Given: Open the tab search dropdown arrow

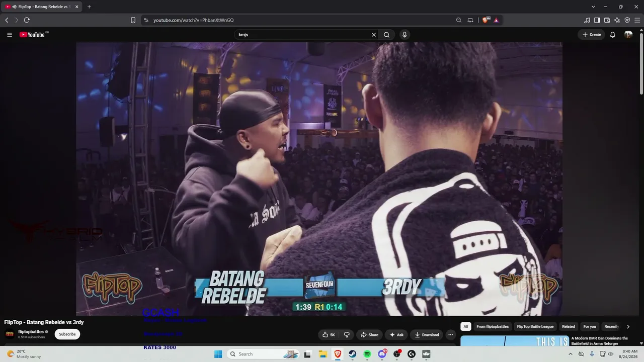Looking at the screenshot, I should (593, 7).
